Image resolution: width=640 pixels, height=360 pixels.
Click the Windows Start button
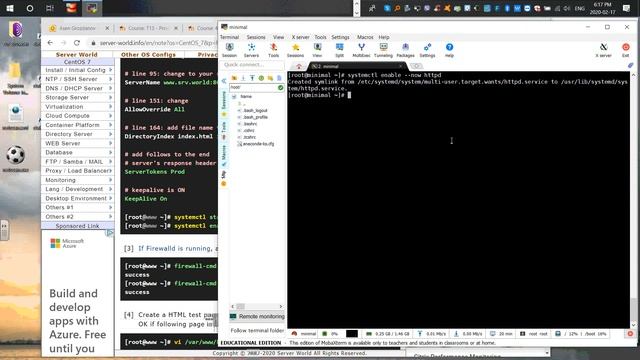tap(10, 8)
